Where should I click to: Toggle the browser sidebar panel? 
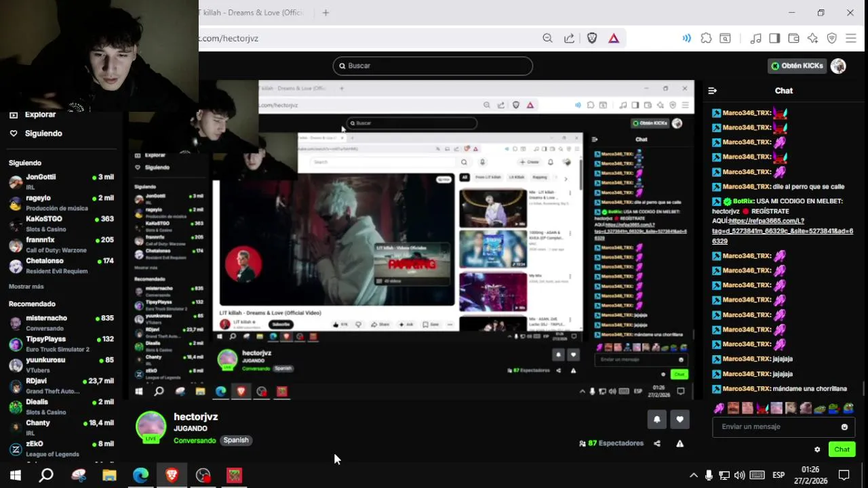pos(774,39)
